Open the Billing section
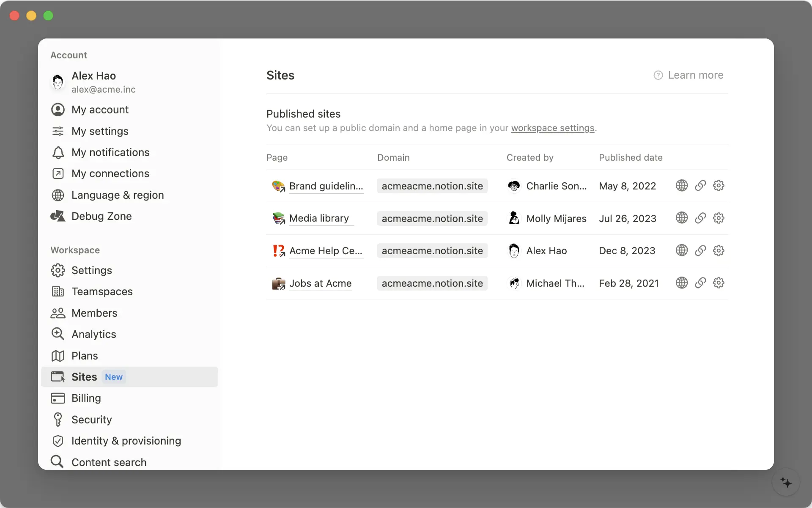Viewport: 812px width, 508px height. pyautogui.click(x=86, y=398)
